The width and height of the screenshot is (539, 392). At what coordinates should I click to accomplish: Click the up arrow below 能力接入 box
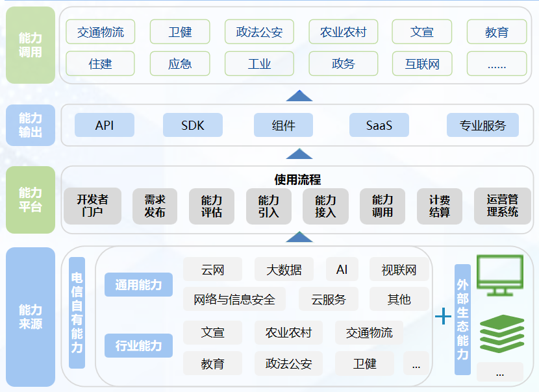coord(299,236)
